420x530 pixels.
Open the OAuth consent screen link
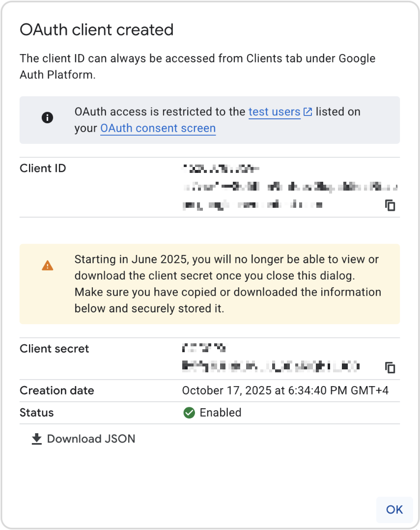(x=158, y=128)
